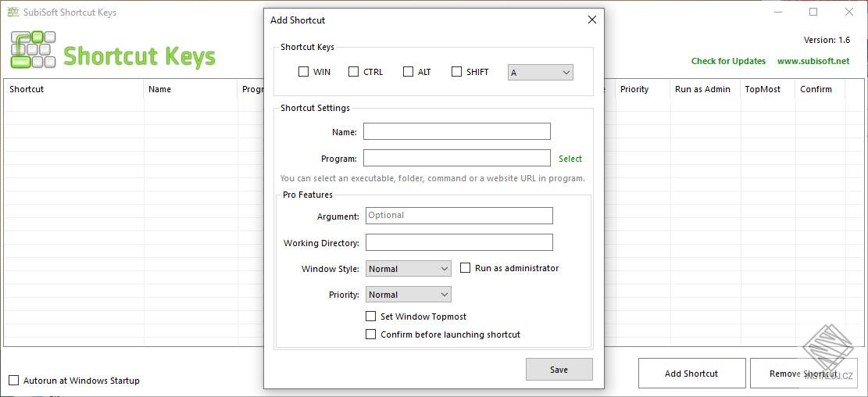868x397 pixels.
Task: Enable Run as administrator checkbox
Action: pyautogui.click(x=466, y=268)
